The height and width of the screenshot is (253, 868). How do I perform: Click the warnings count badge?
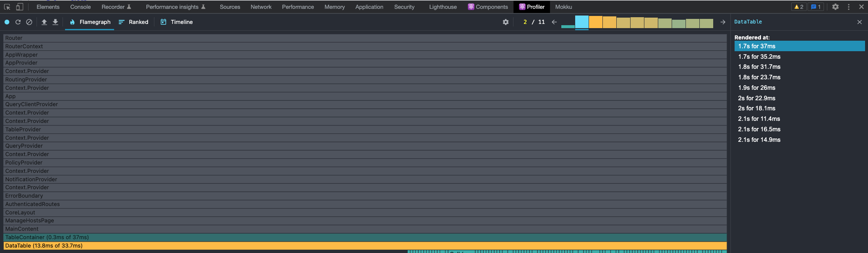pos(799,7)
